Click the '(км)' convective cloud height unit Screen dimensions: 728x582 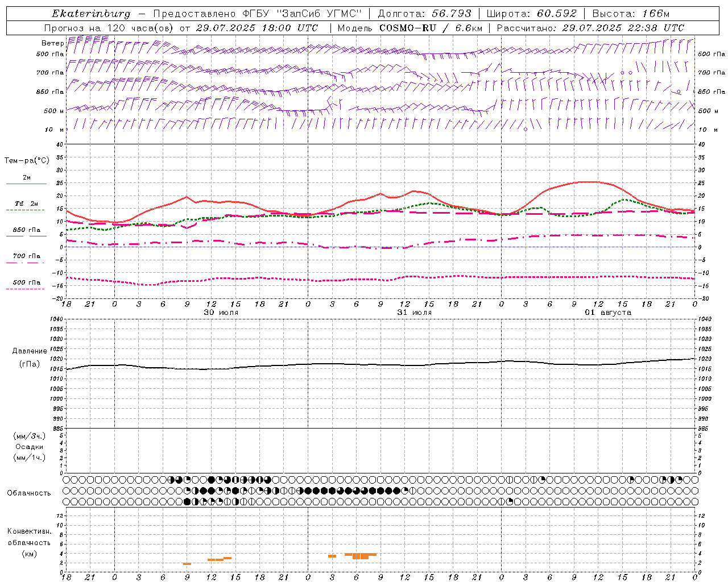pos(30,554)
